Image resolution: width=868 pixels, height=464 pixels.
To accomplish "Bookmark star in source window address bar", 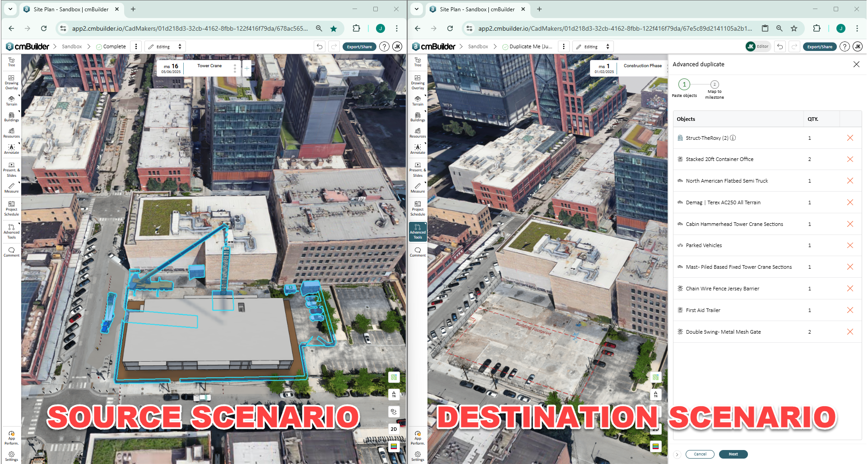I will coord(334,28).
